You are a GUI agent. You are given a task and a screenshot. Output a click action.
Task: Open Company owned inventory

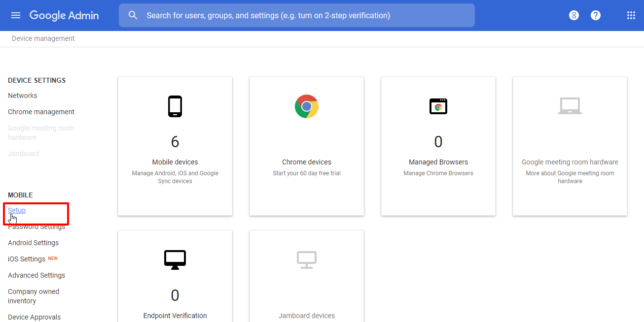tap(34, 296)
